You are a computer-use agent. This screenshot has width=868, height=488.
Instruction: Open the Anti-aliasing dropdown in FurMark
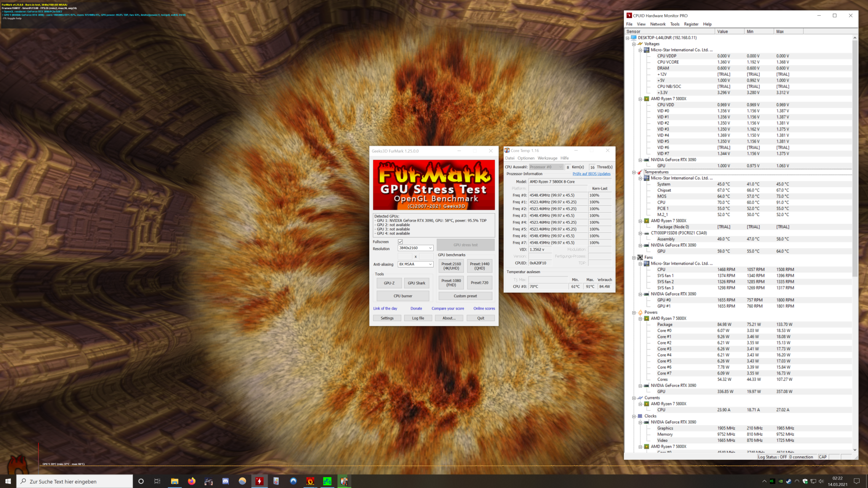(x=415, y=264)
